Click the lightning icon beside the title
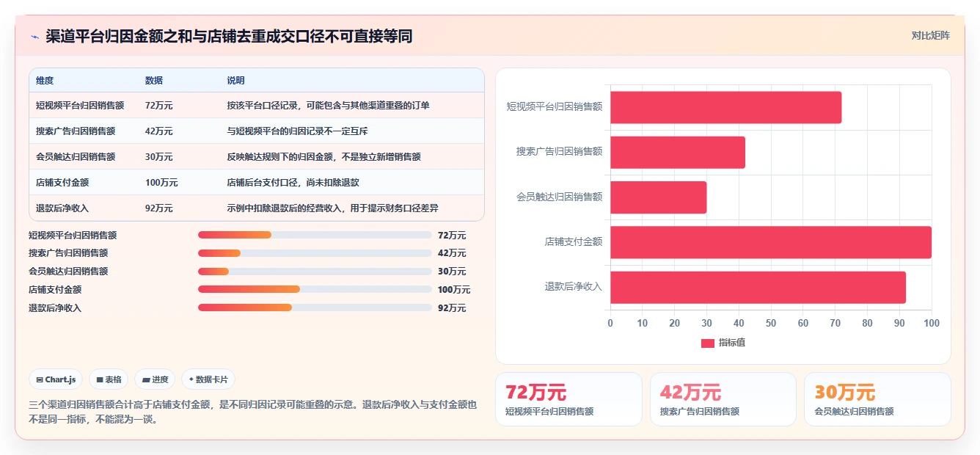 click(34, 37)
